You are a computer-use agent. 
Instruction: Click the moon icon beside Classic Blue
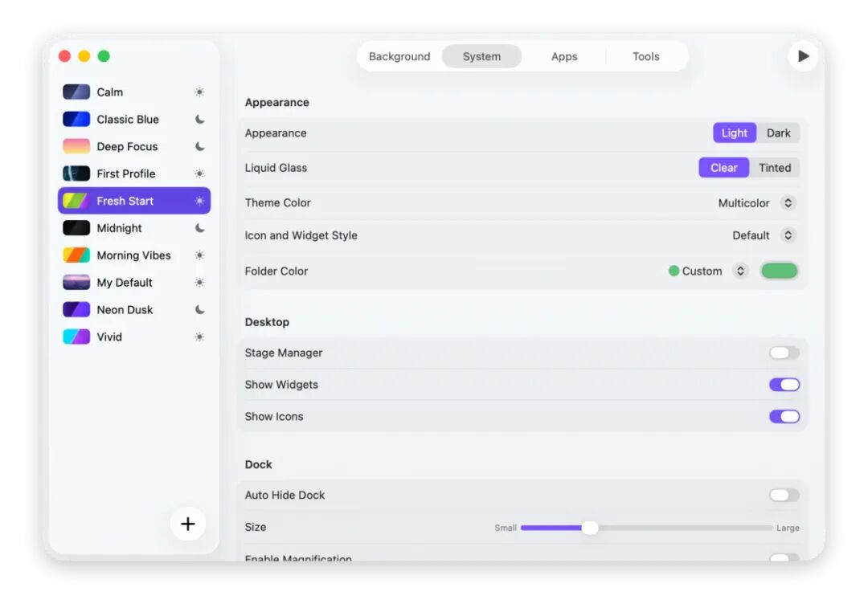[x=199, y=119]
